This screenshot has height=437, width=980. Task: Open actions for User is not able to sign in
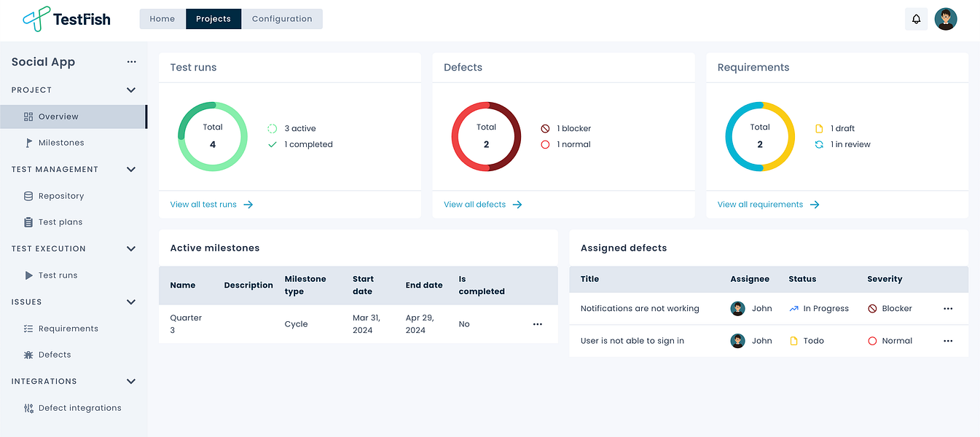tap(948, 341)
